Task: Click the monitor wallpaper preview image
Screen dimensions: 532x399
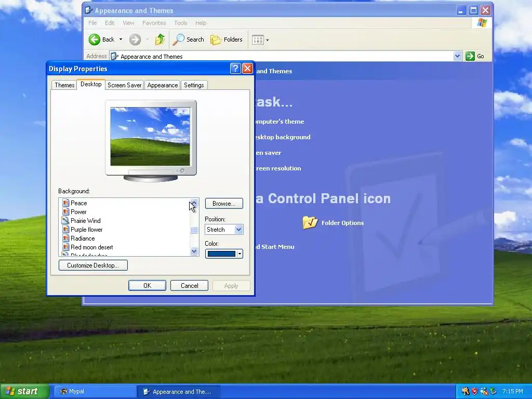Action: tap(150, 137)
